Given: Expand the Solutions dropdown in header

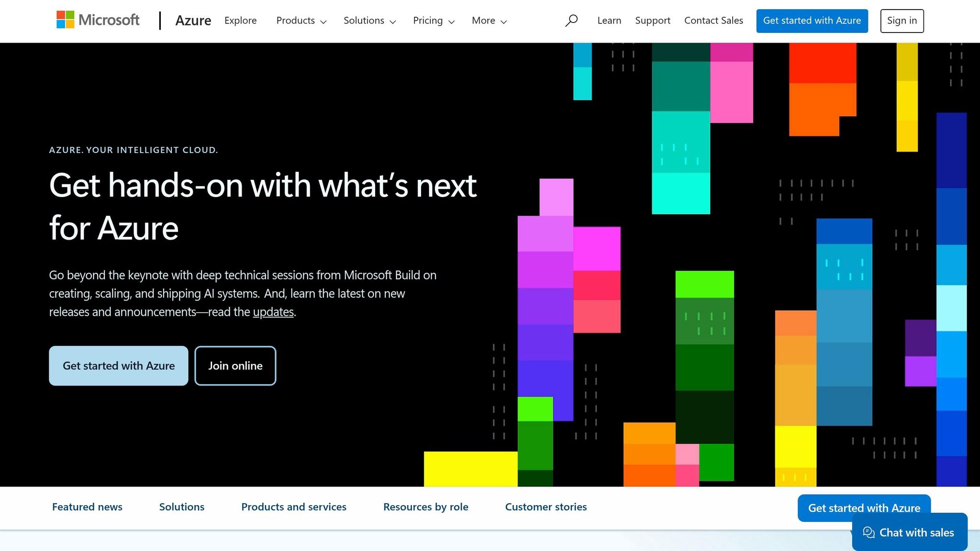Looking at the screenshot, I should coord(370,21).
